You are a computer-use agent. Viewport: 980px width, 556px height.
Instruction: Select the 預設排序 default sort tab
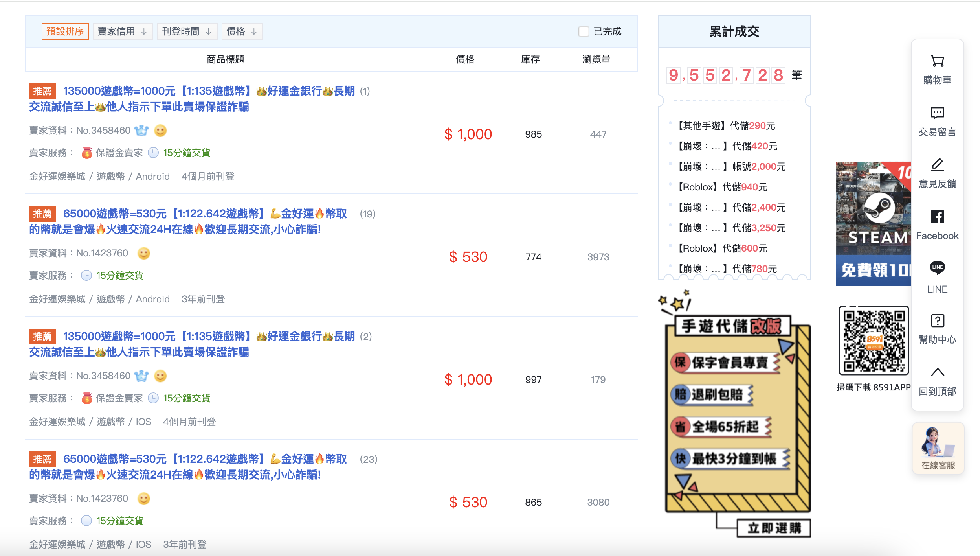[x=65, y=31]
